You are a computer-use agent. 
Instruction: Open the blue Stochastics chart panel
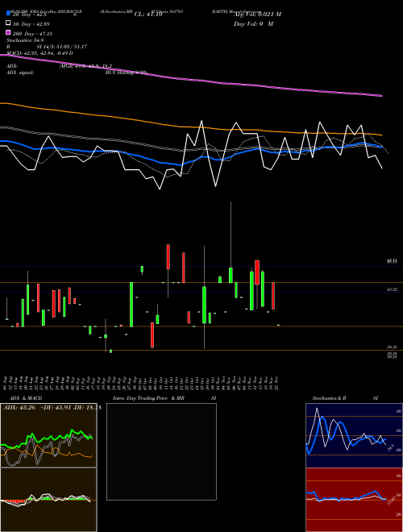354,435
